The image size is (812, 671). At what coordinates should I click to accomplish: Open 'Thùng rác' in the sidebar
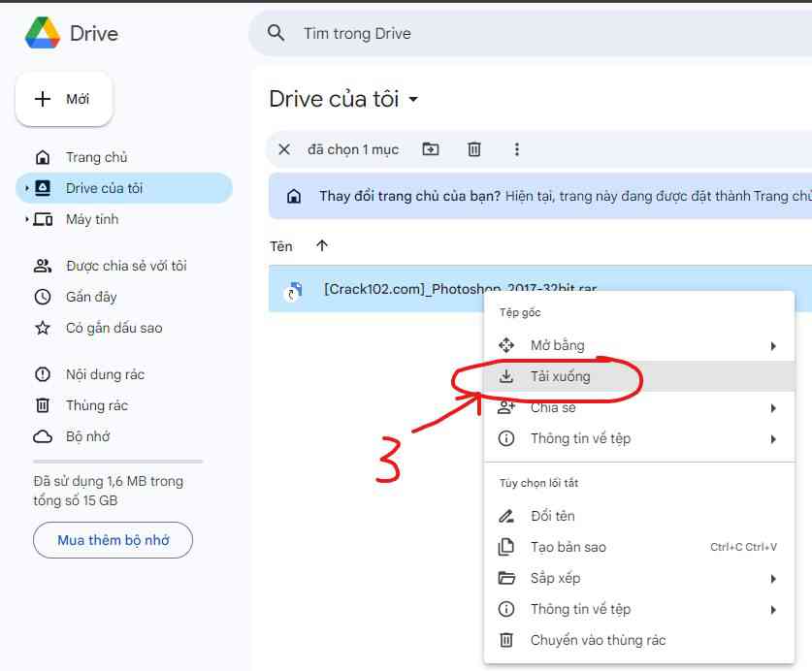tap(86, 405)
